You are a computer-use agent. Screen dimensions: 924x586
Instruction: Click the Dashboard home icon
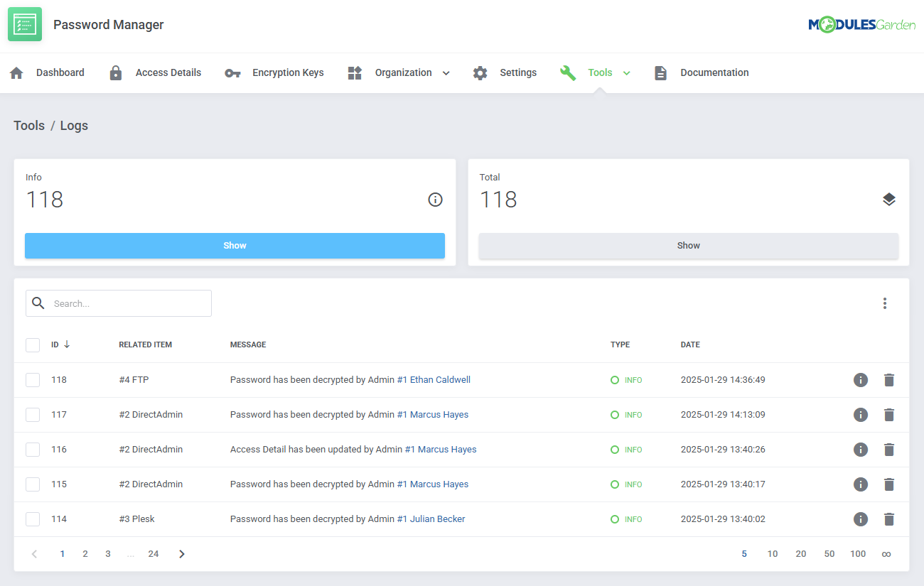(x=16, y=73)
